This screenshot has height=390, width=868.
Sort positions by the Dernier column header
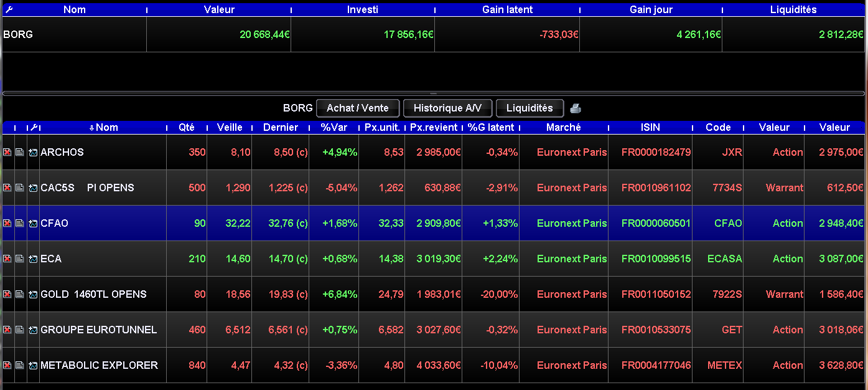tap(281, 127)
